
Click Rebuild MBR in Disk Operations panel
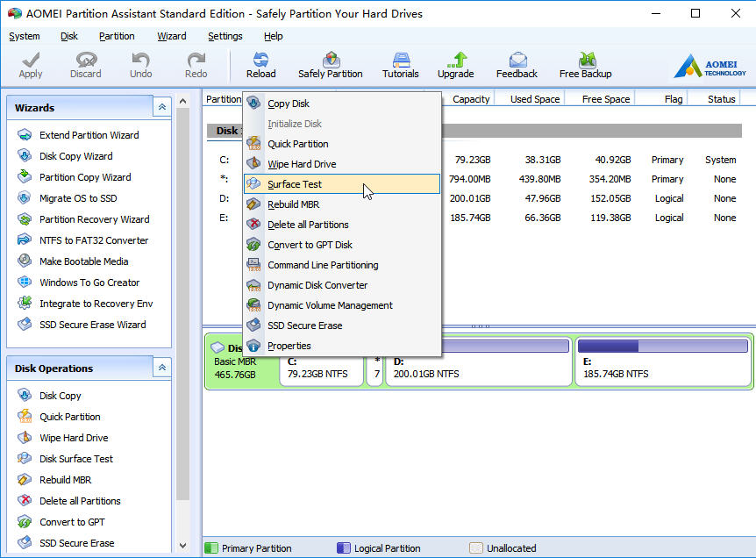tap(66, 480)
